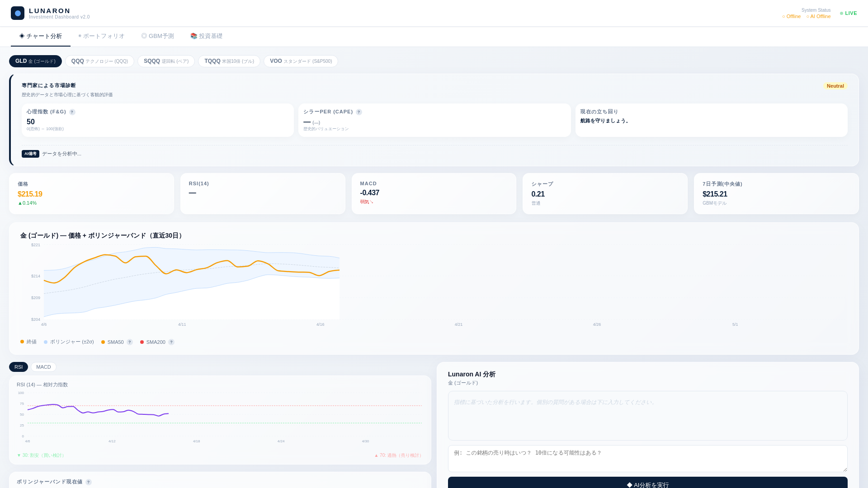Click the LIVE status indicator
868x488 pixels.
(x=848, y=13)
